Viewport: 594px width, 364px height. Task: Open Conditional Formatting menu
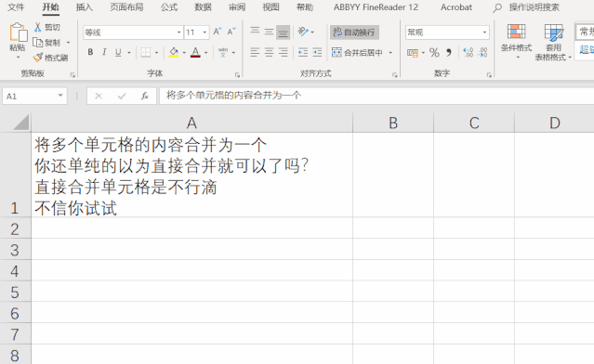516,42
